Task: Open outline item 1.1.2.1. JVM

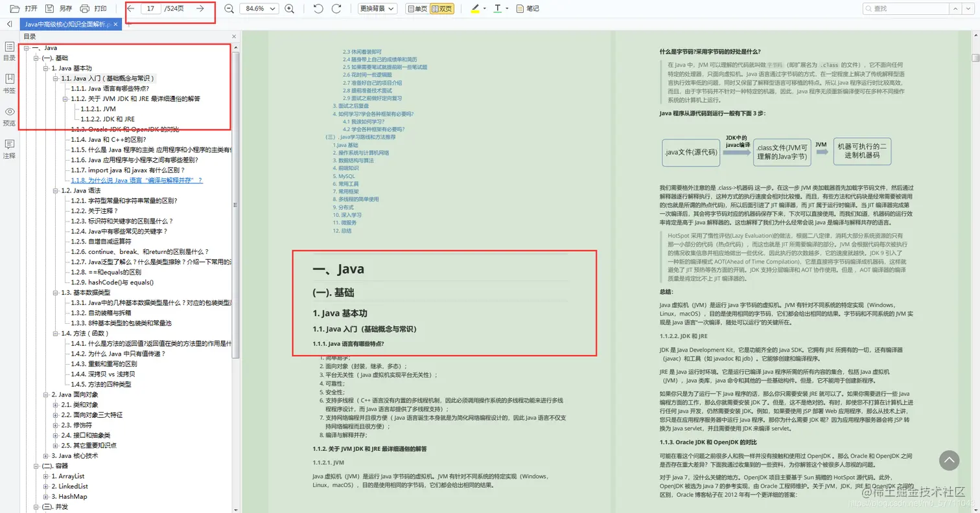Action: tap(99, 109)
